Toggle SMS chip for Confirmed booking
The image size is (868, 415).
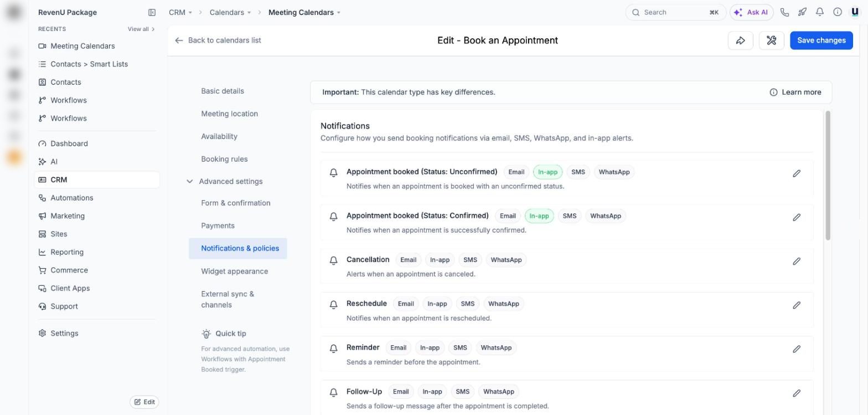pos(570,216)
